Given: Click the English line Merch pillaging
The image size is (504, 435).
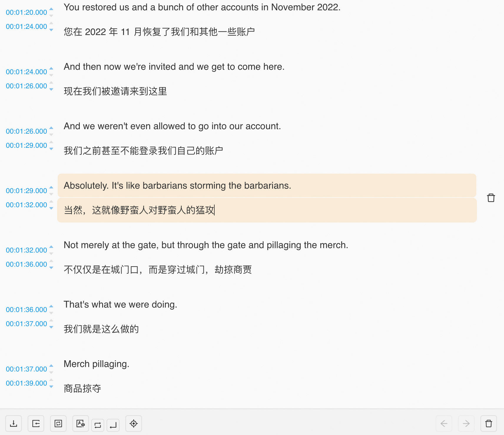Looking at the screenshot, I should pyautogui.click(x=97, y=364).
